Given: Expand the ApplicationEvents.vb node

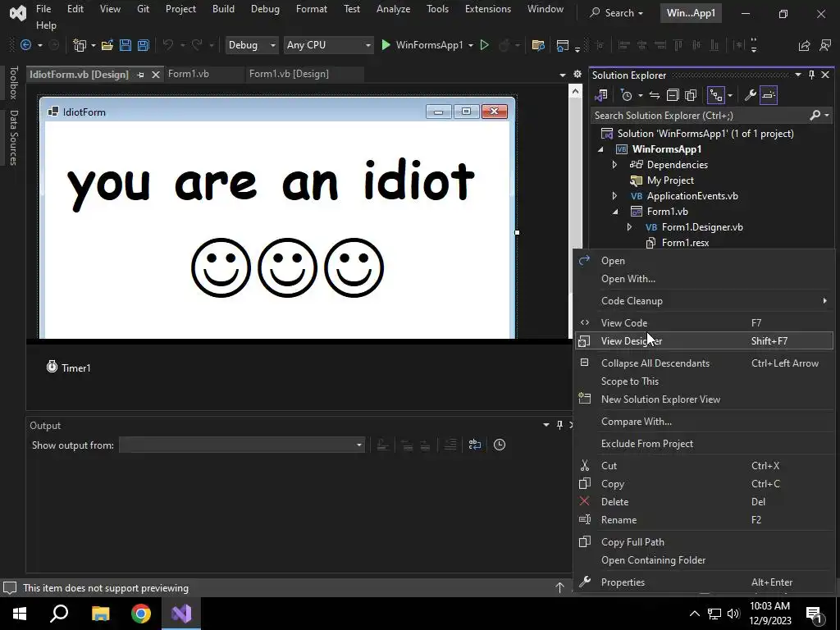Looking at the screenshot, I should pos(615,196).
